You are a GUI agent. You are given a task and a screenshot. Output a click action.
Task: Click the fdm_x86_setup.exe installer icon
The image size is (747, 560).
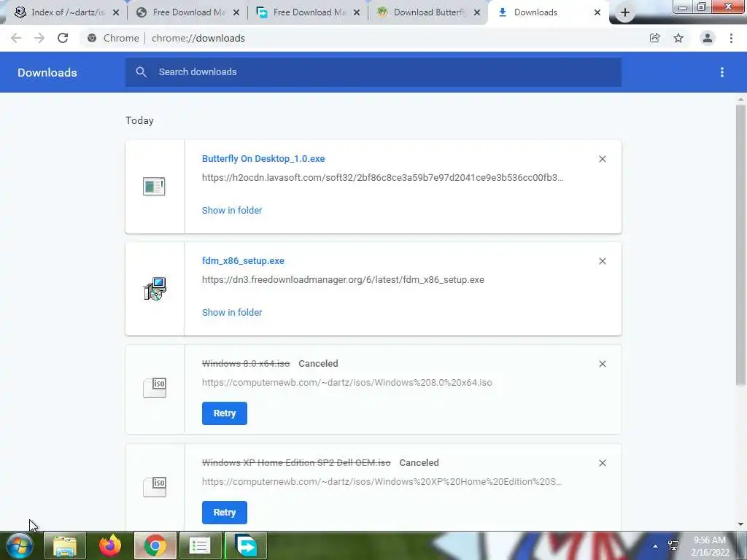click(x=155, y=289)
